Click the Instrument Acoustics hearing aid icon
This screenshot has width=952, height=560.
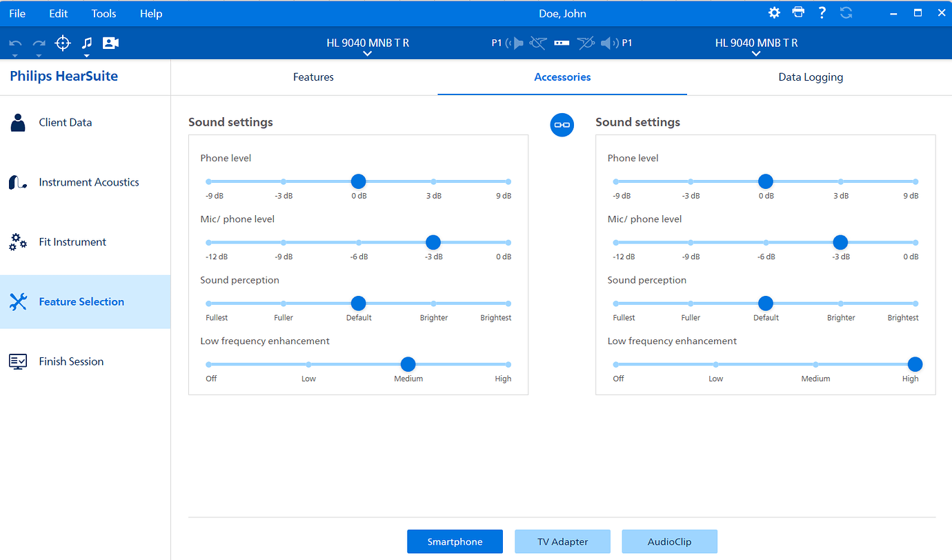pos(18,183)
